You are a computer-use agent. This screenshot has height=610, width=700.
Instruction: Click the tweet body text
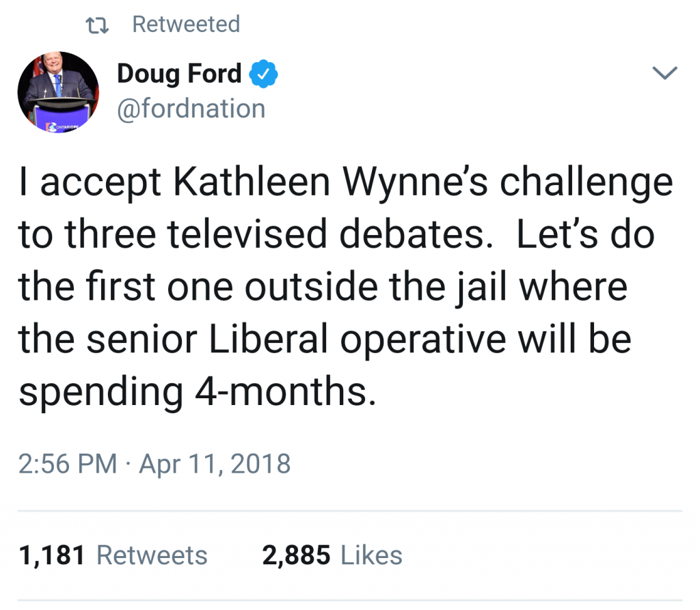coord(346,286)
